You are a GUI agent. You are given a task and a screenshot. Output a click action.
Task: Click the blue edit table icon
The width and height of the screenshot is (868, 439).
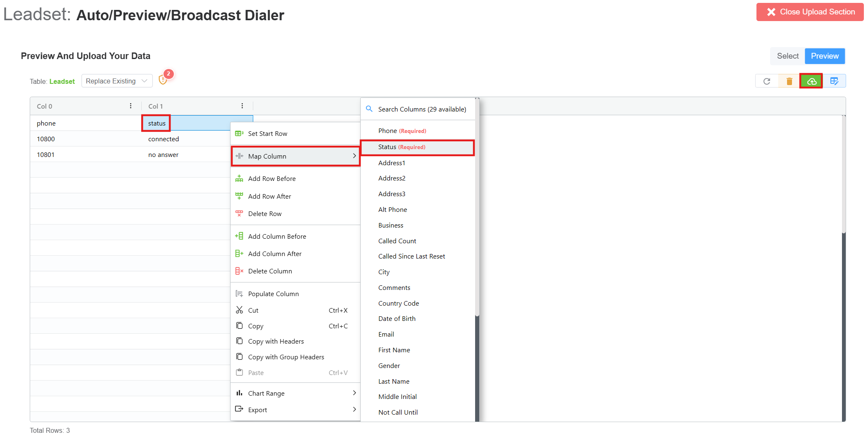pyautogui.click(x=834, y=81)
